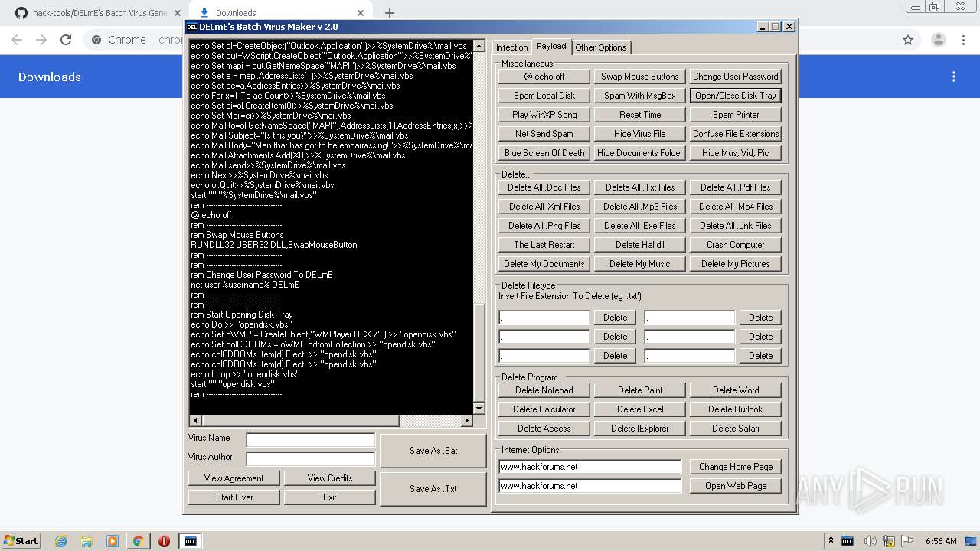Click Play WinXP Song
Viewport: 980px width, 551px height.
pyautogui.click(x=544, y=115)
